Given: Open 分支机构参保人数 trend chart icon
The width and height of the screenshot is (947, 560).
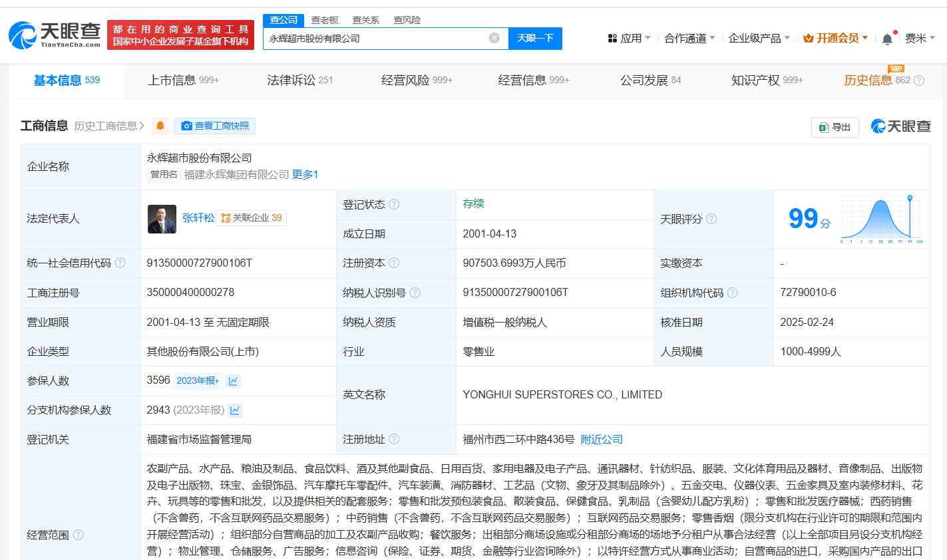Looking at the screenshot, I should (235, 410).
